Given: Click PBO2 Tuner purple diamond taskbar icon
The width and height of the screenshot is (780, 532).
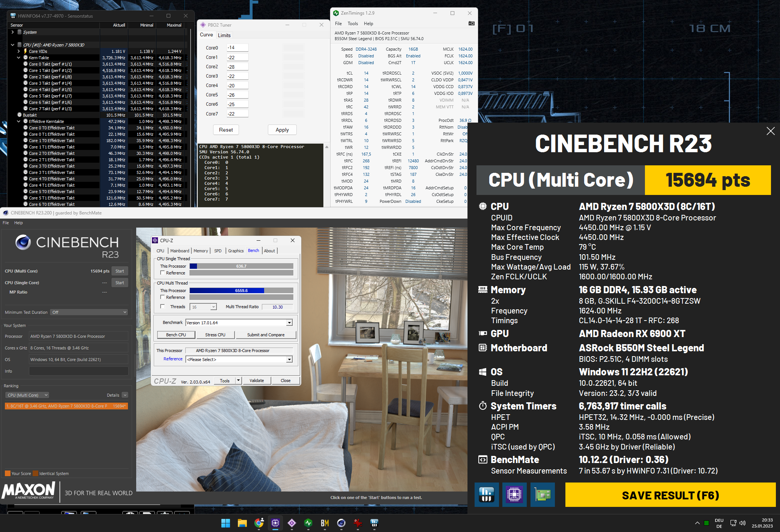Looking at the screenshot, I should [292, 523].
